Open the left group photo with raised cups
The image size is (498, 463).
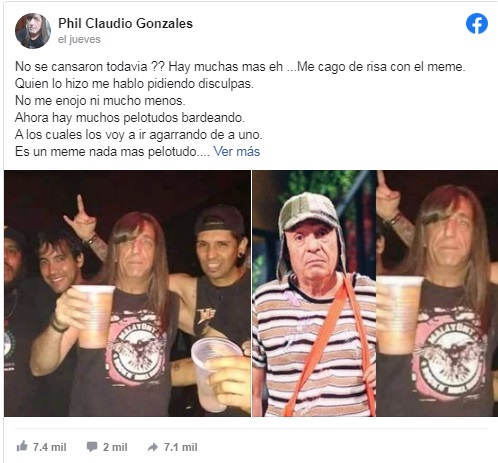point(127,293)
